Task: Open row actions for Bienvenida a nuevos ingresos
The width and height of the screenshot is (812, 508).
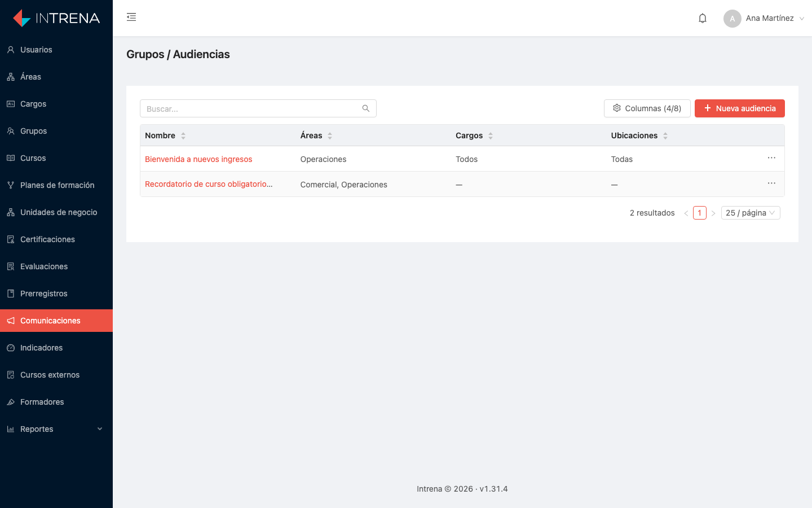Action: click(771, 158)
